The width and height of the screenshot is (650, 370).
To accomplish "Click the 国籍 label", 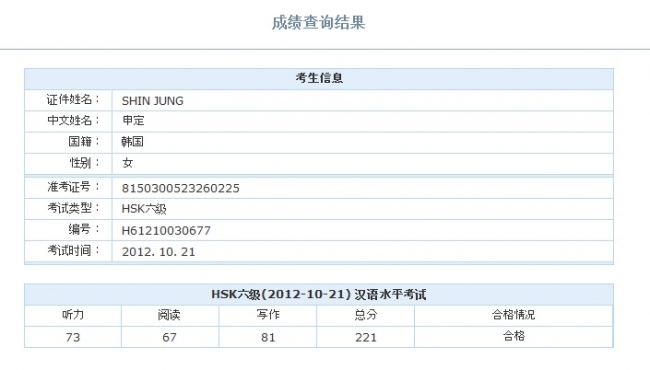I will pos(84,142).
